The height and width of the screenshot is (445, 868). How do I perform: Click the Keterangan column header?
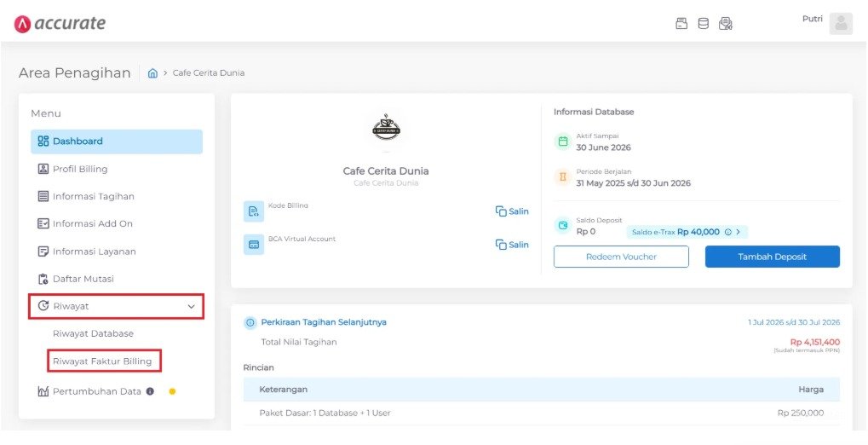(284, 390)
